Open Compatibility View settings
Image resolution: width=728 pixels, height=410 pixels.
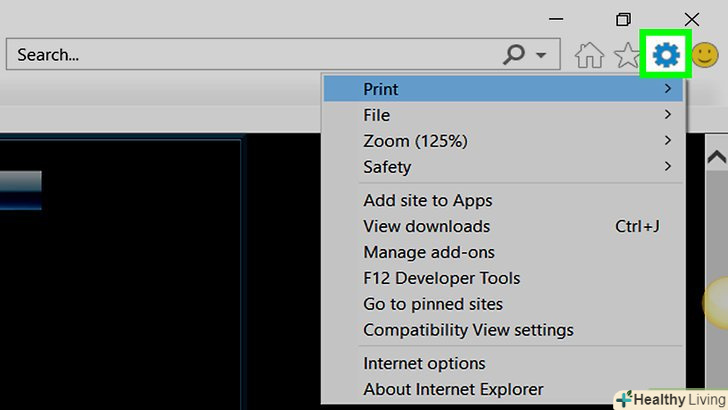[x=468, y=330]
